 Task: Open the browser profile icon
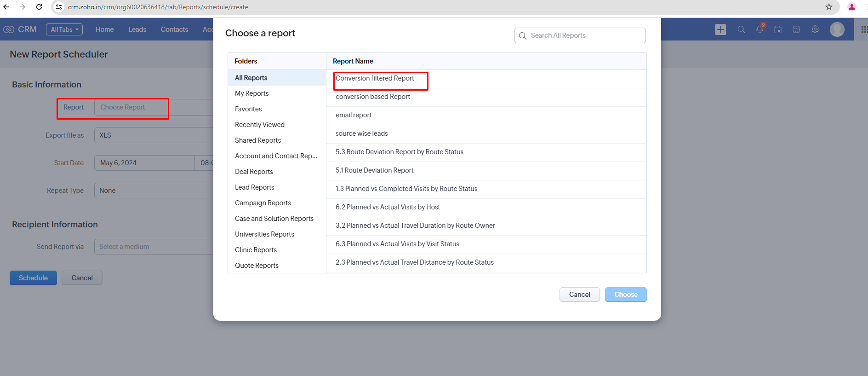point(851,7)
